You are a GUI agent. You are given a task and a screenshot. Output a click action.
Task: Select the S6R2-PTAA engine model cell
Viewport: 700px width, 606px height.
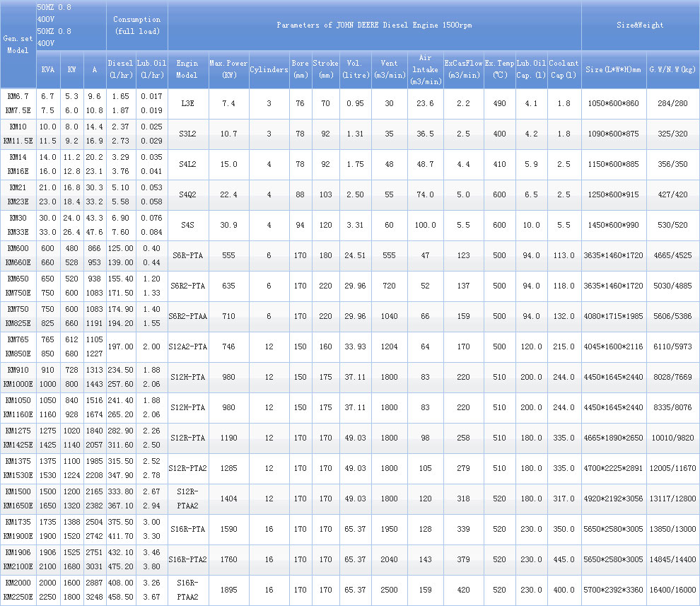point(187,316)
